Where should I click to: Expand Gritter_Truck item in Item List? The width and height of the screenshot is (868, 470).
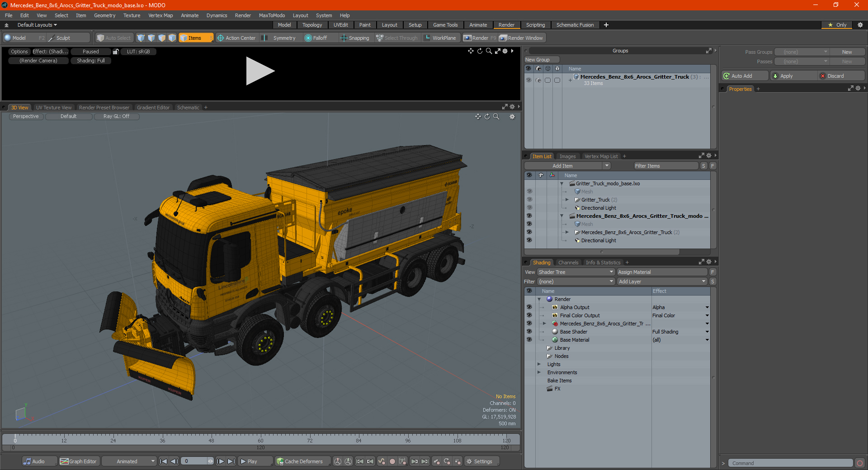click(x=567, y=200)
